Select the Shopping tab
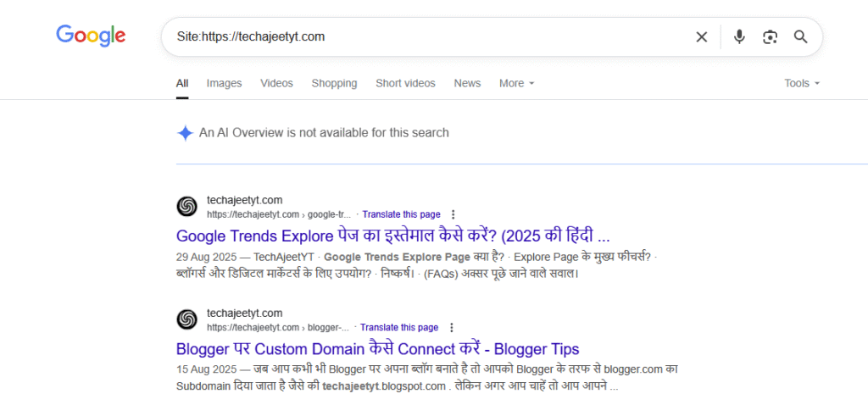The image size is (868, 416). [x=334, y=83]
